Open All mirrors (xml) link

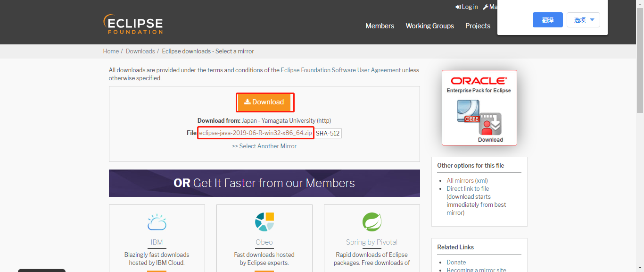click(x=467, y=180)
